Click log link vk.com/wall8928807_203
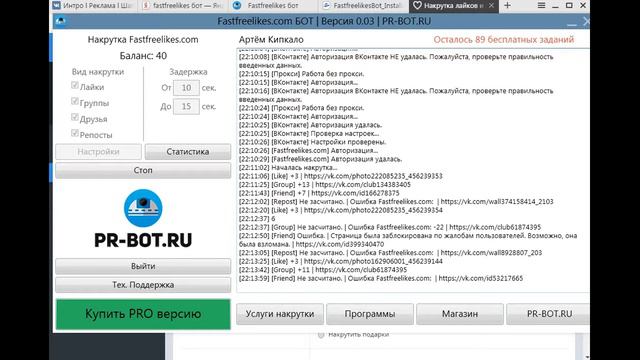Image resolution: width=640 pixels, height=360 pixels. (x=491, y=253)
